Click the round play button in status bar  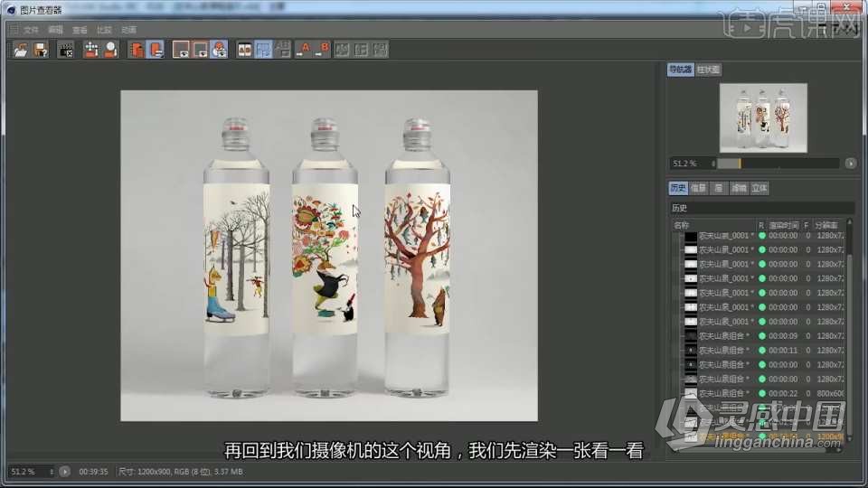point(65,472)
